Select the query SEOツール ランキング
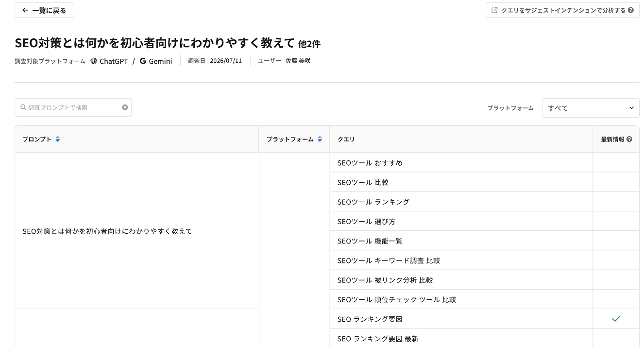Image resolution: width=644 pixels, height=347 pixels. coord(373,202)
